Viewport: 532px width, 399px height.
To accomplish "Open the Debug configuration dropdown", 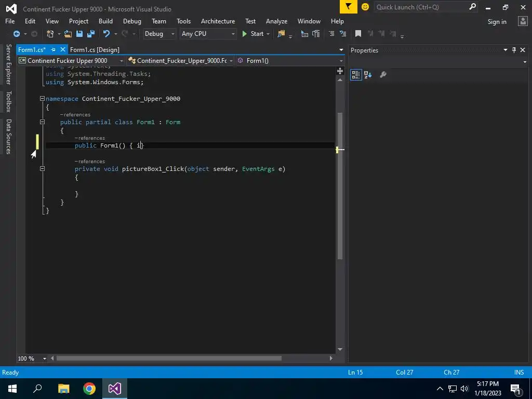I will [x=159, y=34].
